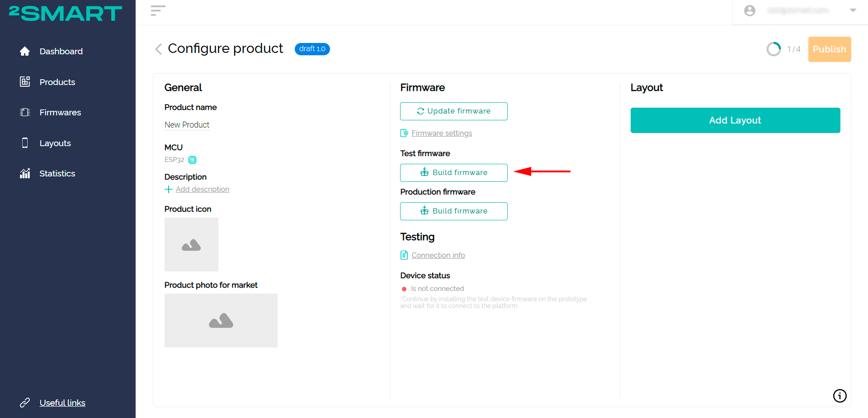868x418 pixels.
Task: Upload image via Product icon placeholder
Action: point(191,245)
